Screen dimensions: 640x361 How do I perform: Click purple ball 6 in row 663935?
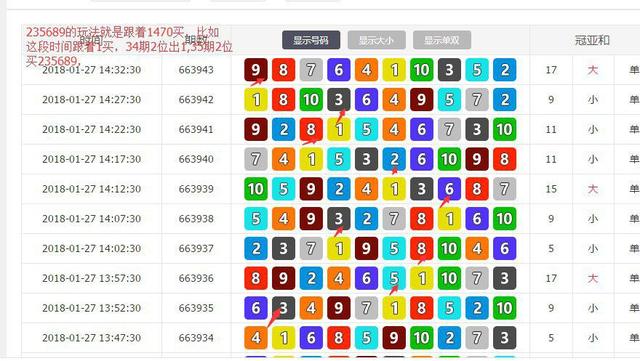tap(256, 308)
